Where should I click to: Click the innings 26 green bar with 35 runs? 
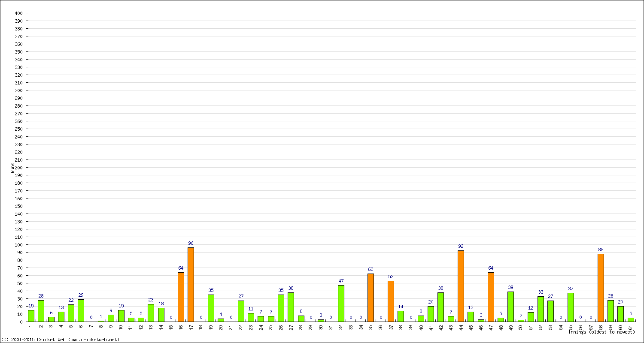point(281,308)
